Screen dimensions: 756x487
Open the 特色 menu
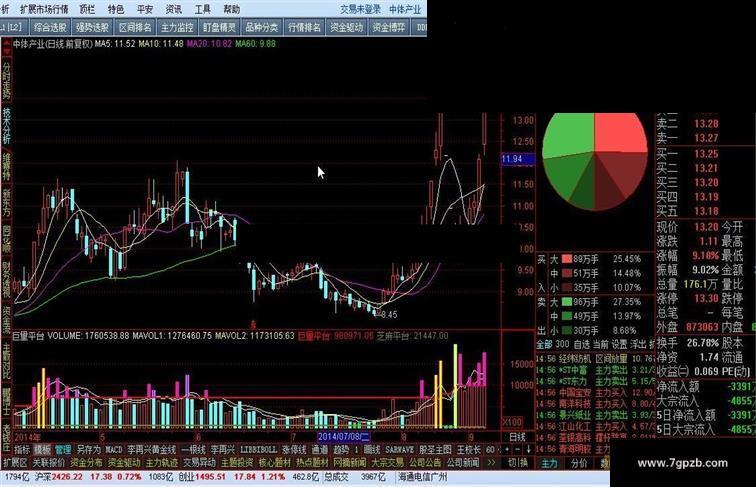coord(116,9)
